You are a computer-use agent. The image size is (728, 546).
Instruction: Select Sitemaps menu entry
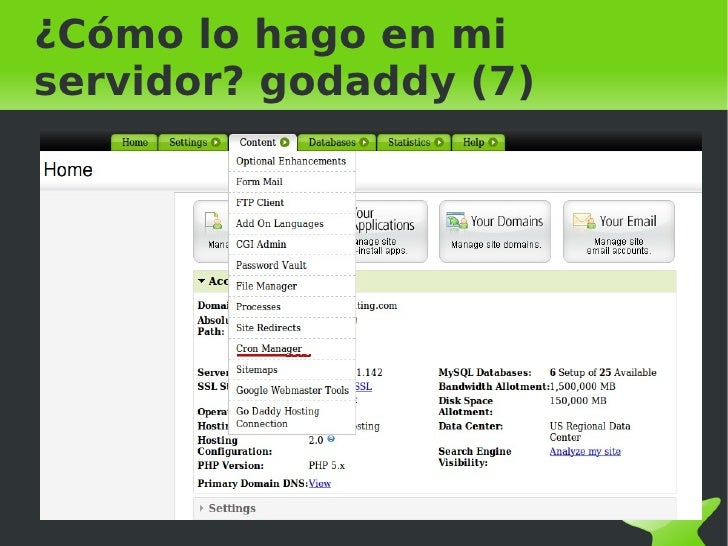pos(292,370)
